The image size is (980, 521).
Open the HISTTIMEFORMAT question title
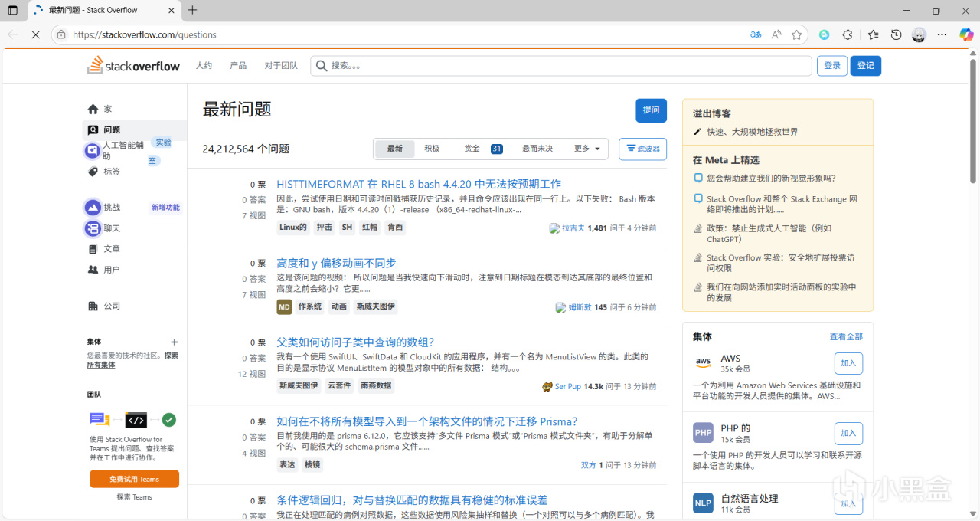point(419,184)
